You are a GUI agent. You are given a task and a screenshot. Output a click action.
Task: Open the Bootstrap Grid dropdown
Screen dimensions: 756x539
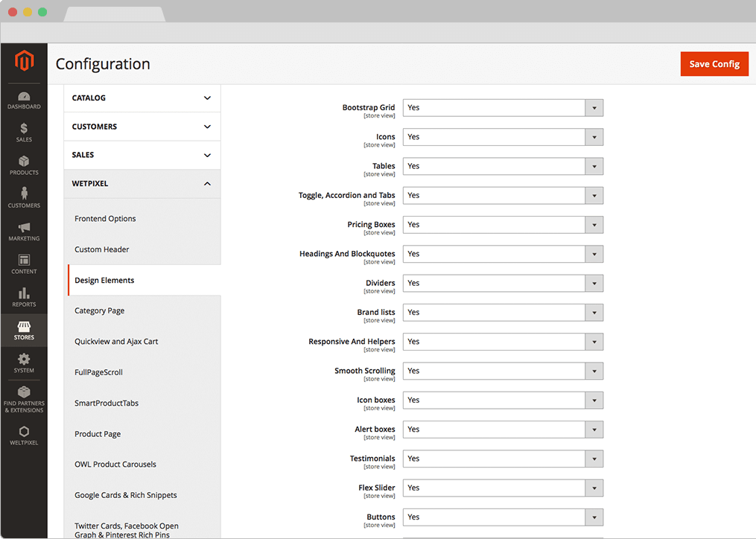503,108
